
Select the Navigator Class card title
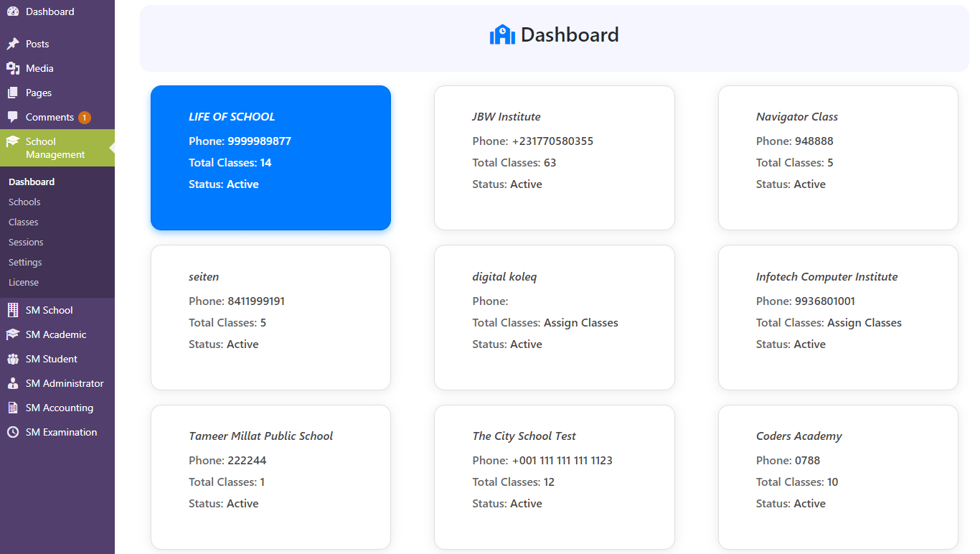(x=797, y=116)
